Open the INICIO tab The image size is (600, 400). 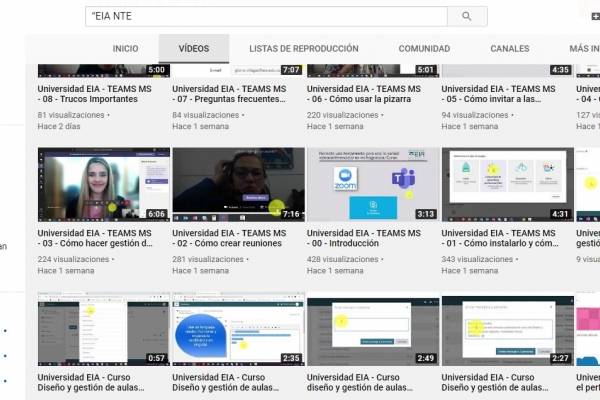[126, 49]
